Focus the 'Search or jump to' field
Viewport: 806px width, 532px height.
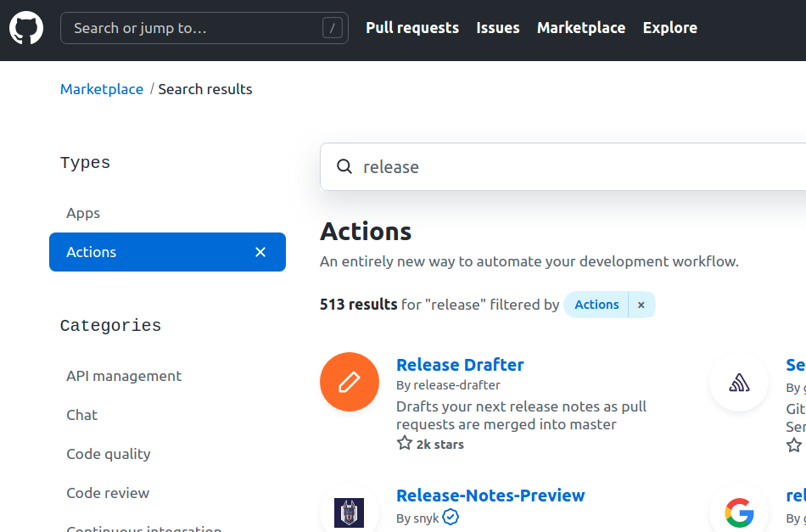click(x=204, y=28)
